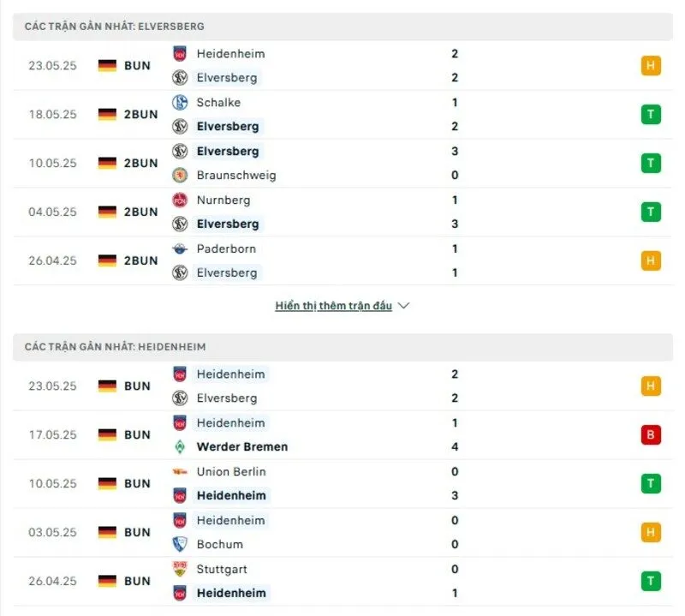The image size is (685, 616).
Task: Click the chevron beside 'Hiển thị thêm trận đấu'
Action: click(x=402, y=305)
